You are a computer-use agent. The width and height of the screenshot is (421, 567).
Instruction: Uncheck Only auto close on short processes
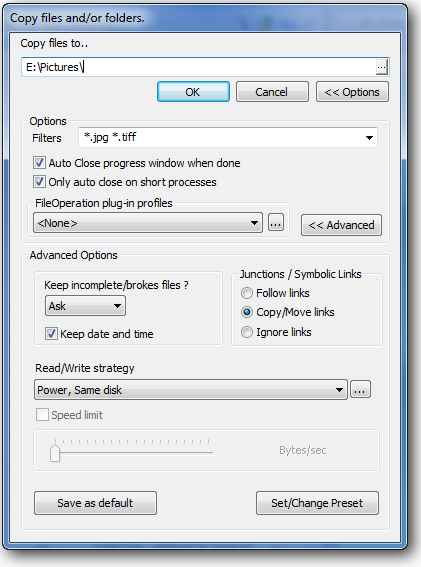click(x=39, y=182)
